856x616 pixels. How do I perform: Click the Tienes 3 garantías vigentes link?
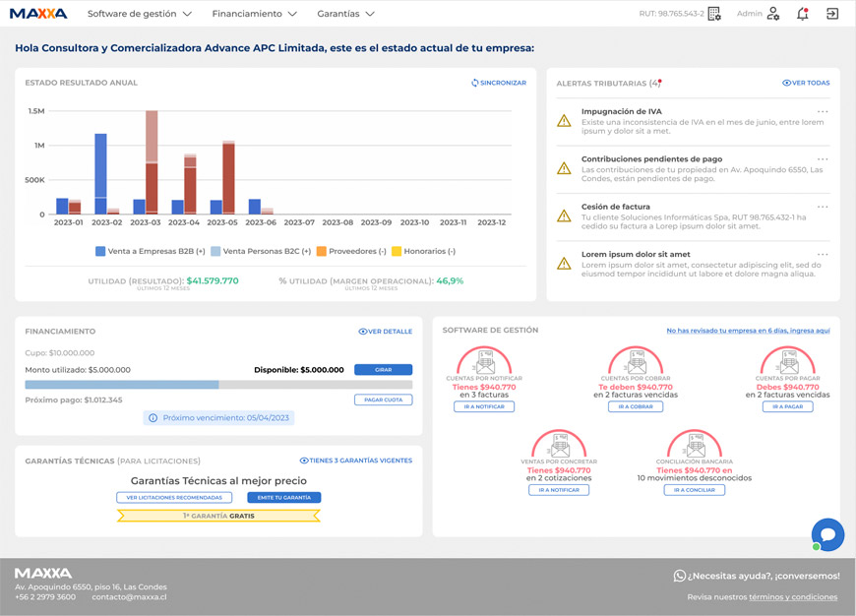coord(356,461)
